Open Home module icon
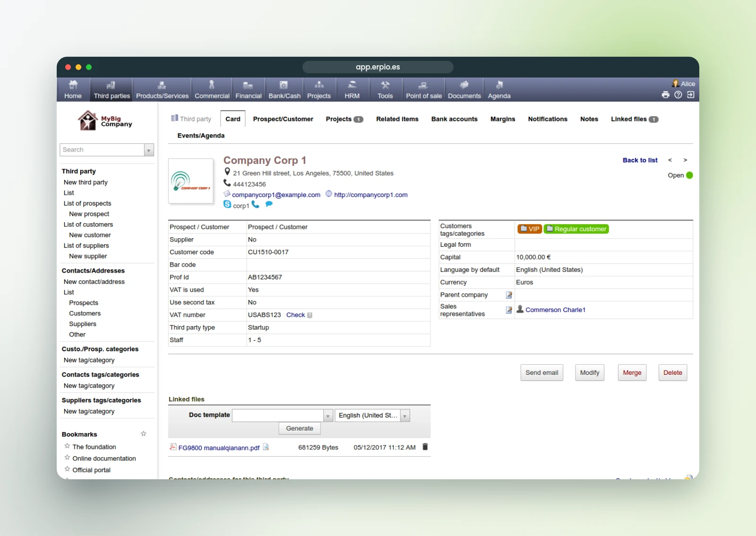The height and width of the screenshot is (536, 756). 73,90
